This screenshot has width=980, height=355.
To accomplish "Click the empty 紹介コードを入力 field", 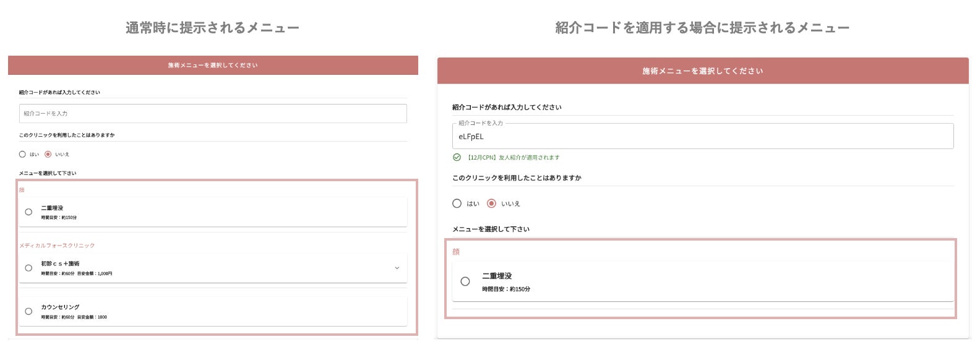I will pyautogui.click(x=213, y=114).
